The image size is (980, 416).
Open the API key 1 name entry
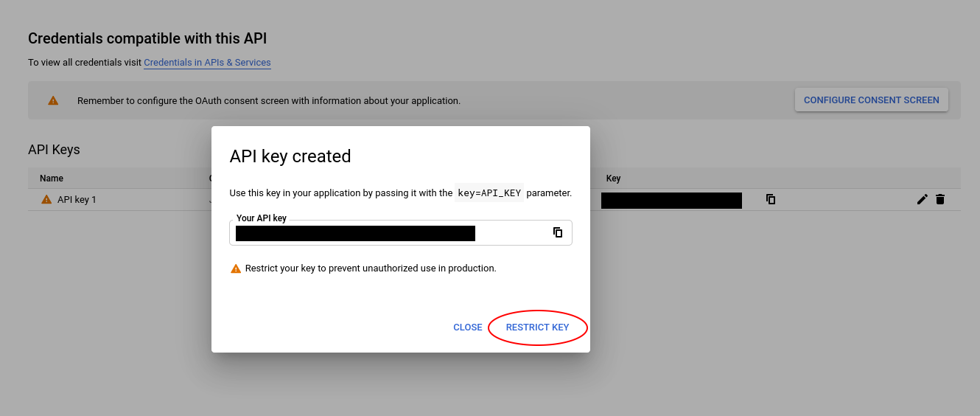[x=77, y=200]
